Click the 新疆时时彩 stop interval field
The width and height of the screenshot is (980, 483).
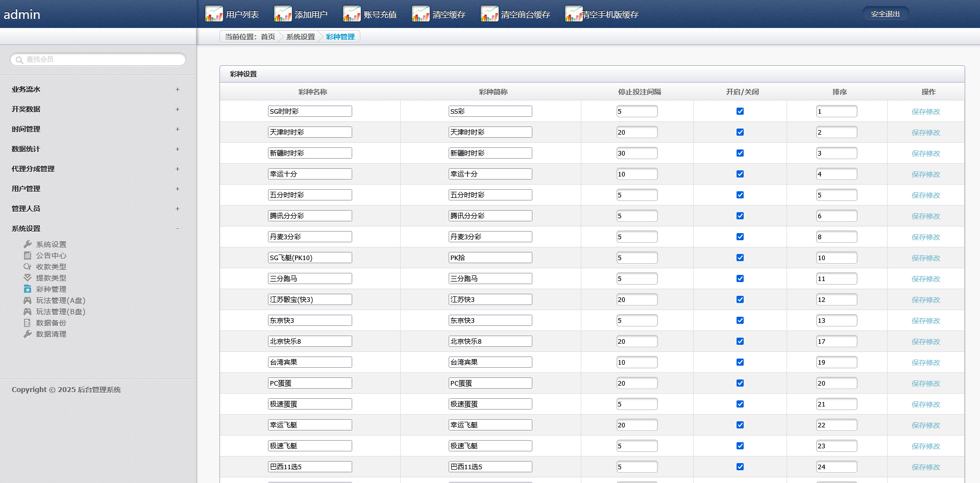tap(636, 153)
